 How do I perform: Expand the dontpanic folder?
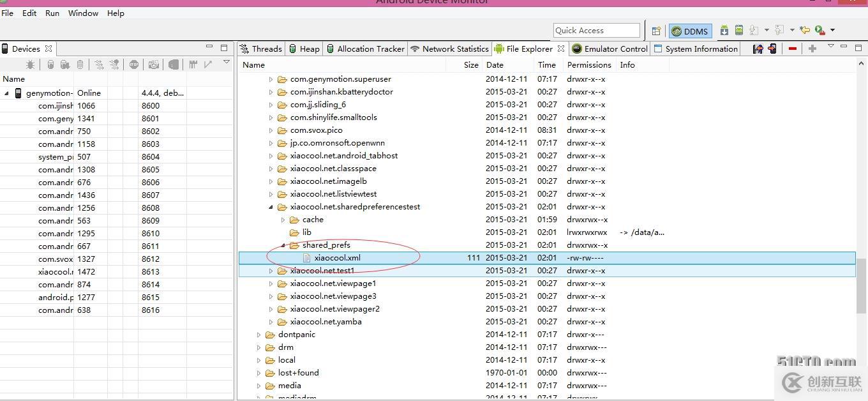click(258, 335)
